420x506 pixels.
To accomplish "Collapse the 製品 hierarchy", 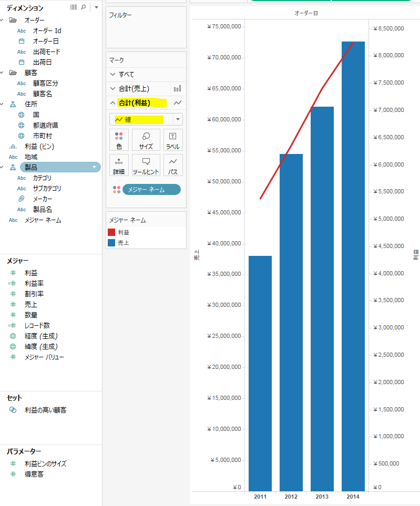I will tap(2, 167).
